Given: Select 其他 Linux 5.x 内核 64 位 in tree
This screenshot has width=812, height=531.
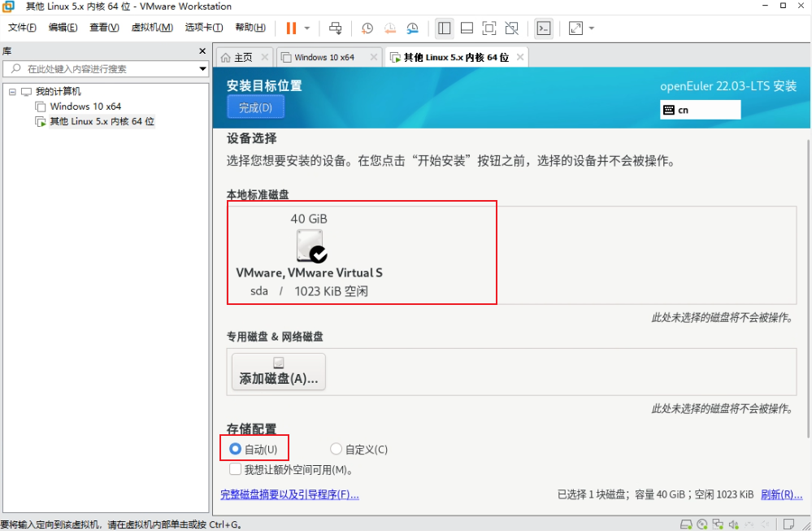Looking at the screenshot, I should coord(102,121).
